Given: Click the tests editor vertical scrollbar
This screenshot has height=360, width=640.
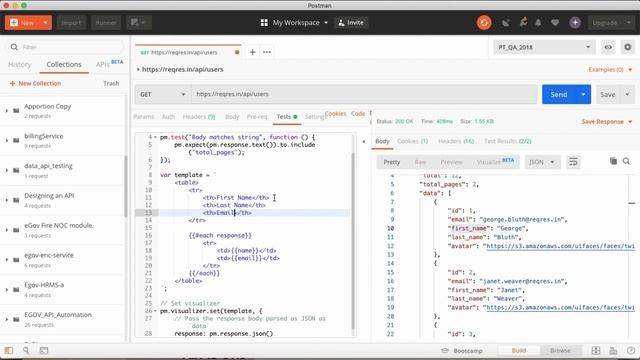Looking at the screenshot, I should [x=353, y=242].
